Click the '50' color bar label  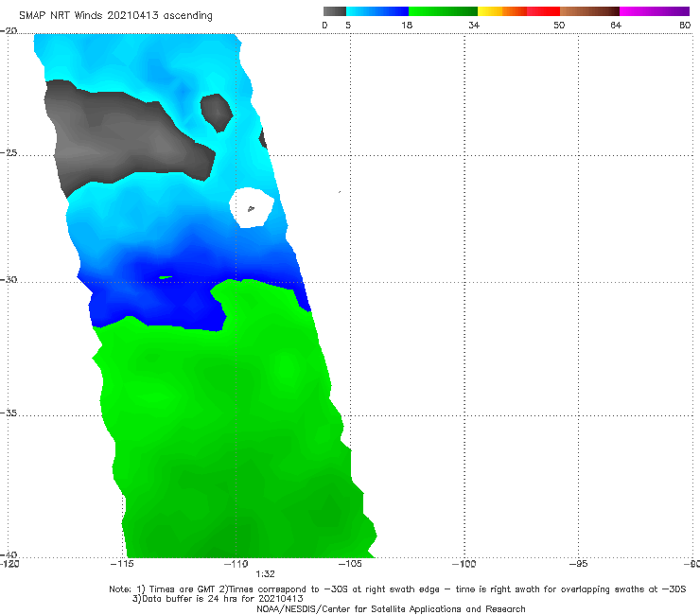(x=559, y=25)
